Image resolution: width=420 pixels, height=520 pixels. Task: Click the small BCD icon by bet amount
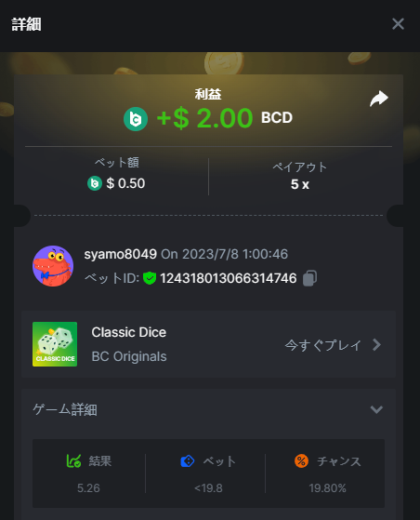click(95, 183)
